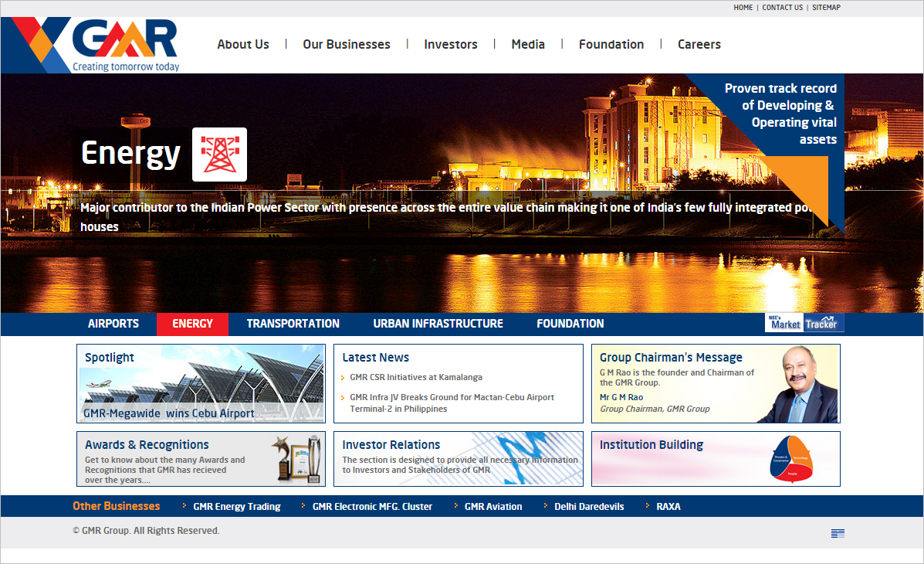
Task: Open GMR CSR Initiatives at Kamalanga news
Action: [416, 377]
